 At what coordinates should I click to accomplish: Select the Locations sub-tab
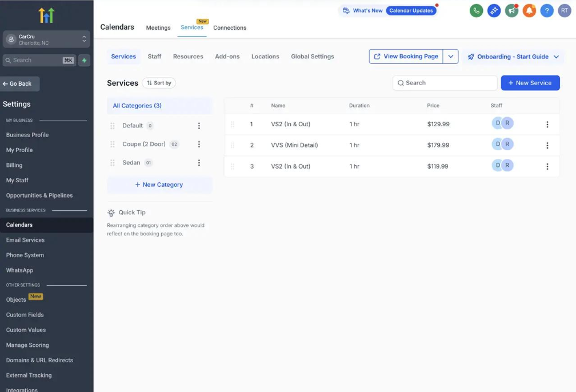point(265,57)
